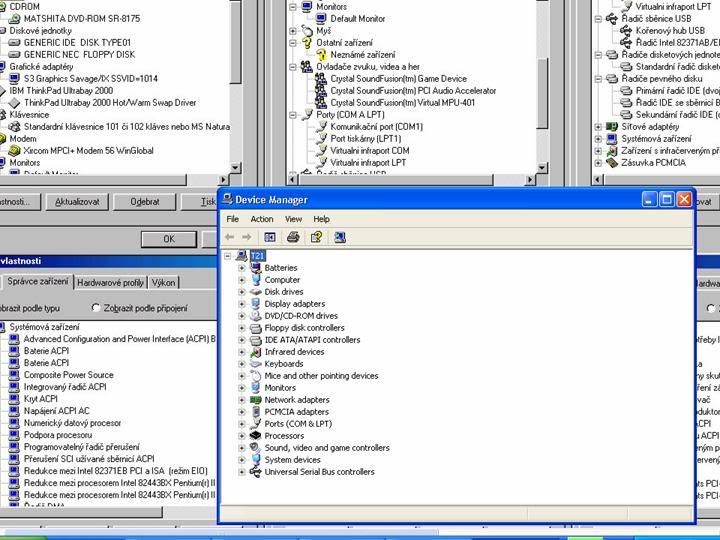Expand the Display adapters node
The image size is (720, 540).
[241, 304]
